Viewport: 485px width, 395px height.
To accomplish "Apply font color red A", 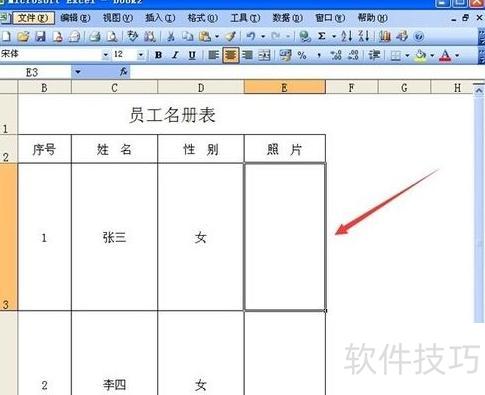I will pos(446,55).
